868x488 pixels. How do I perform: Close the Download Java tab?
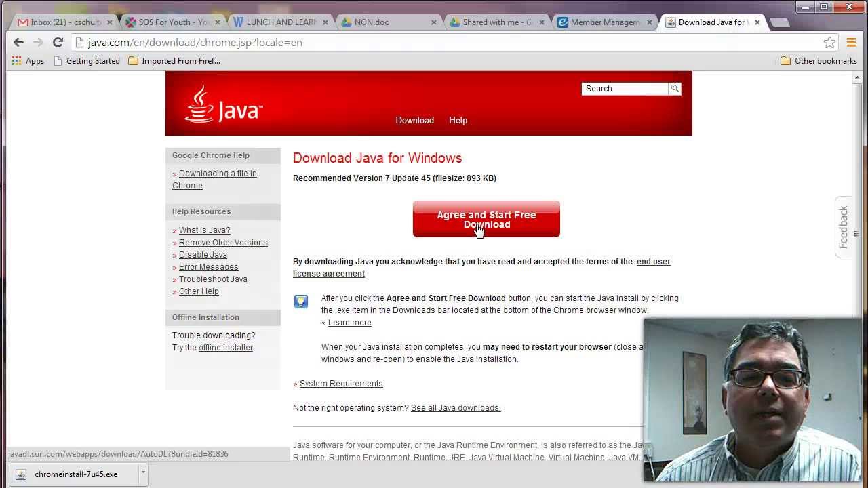tap(757, 22)
